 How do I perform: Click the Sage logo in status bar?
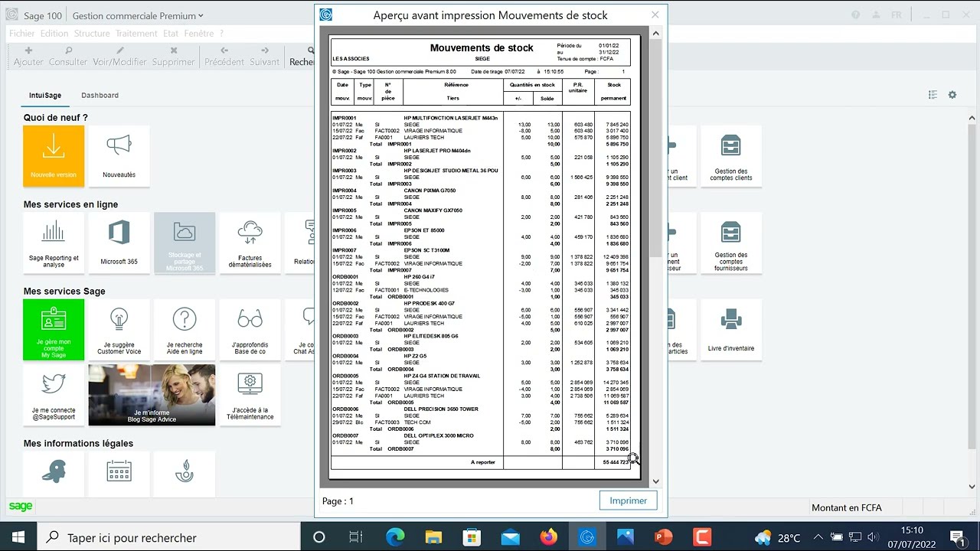point(21,507)
